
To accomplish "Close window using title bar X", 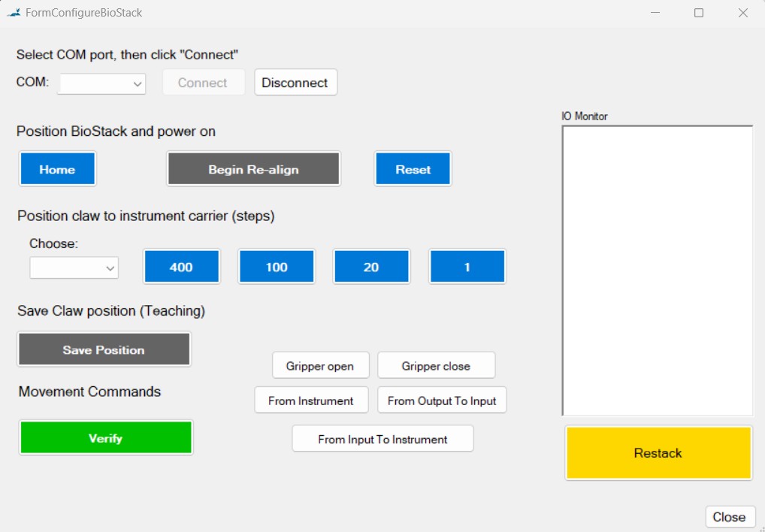I will 742,13.
